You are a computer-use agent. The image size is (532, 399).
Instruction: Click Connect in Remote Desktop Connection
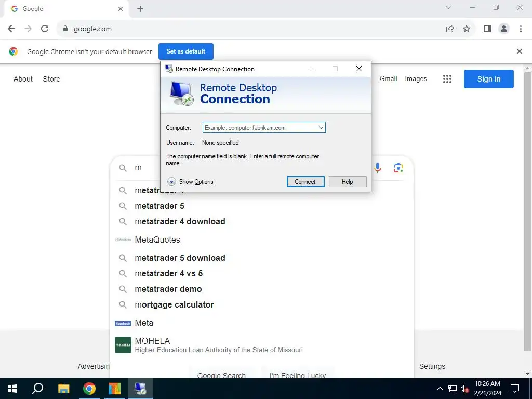[x=305, y=181]
